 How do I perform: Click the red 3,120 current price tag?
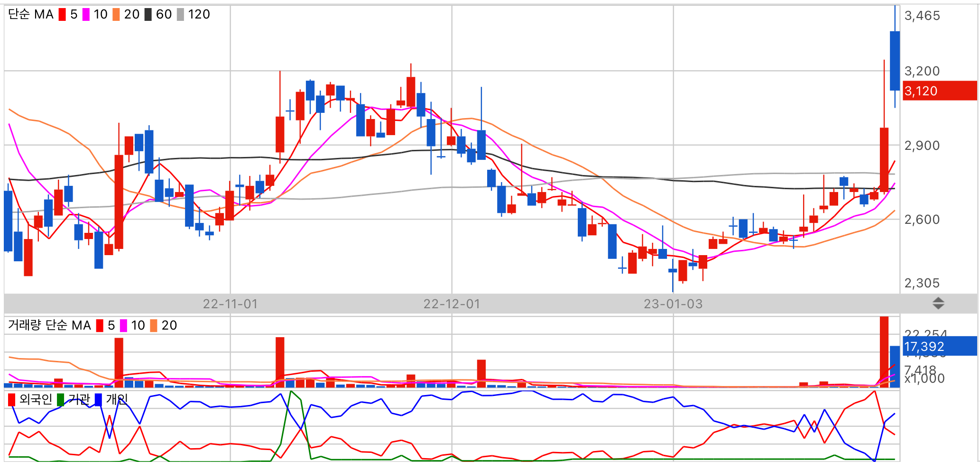(939, 91)
